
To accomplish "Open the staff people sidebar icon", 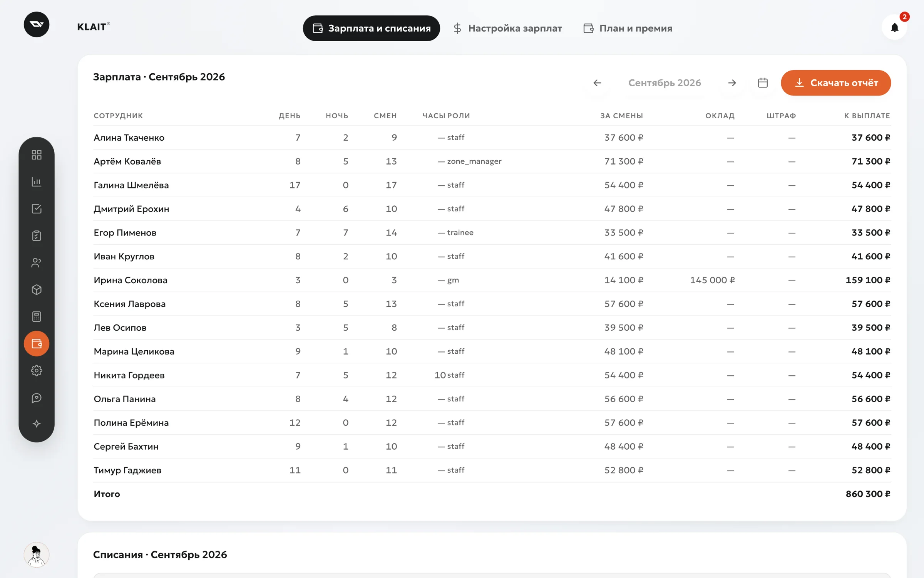I will (37, 263).
